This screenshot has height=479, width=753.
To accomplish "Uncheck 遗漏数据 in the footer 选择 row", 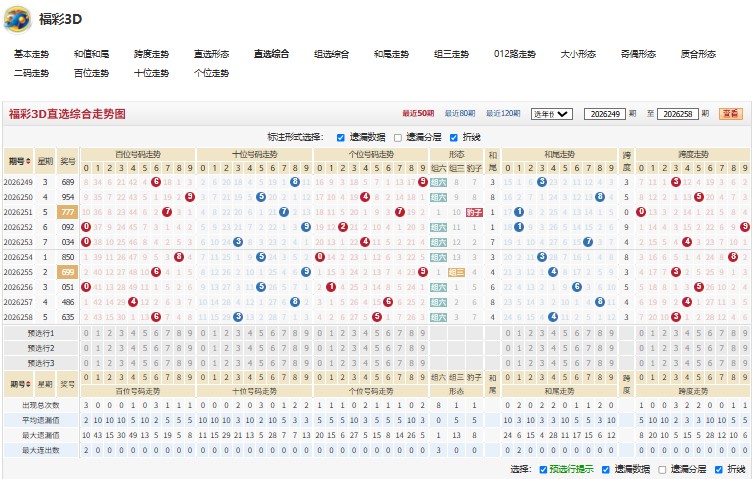I will click(x=606, y=469).
